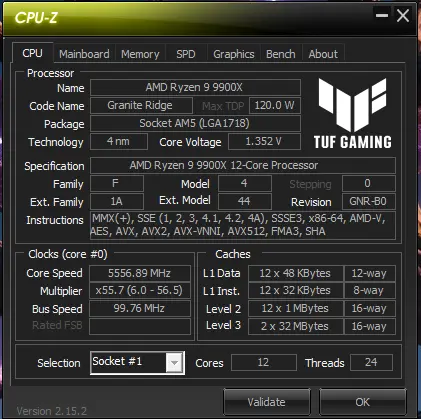
Task: Go to the Graphics tab
Action: coord(234,54)
